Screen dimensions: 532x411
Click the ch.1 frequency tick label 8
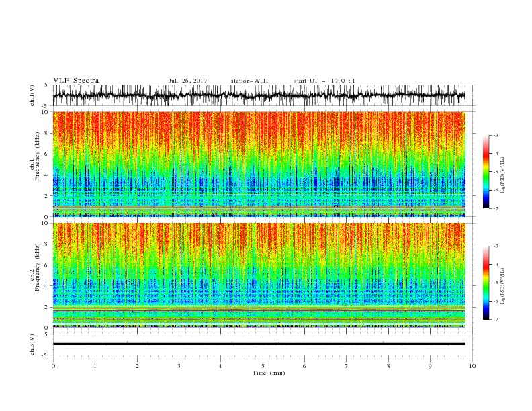point(48,133)
